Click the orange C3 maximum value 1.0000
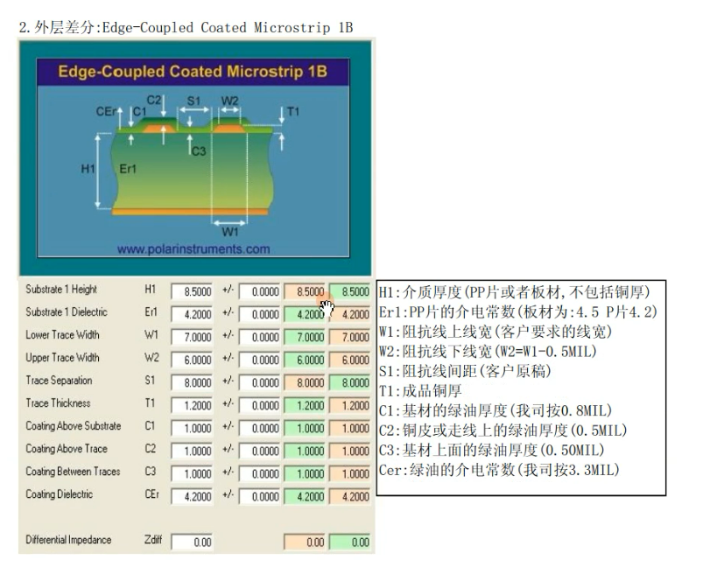Viewport: 703px width, 588px height. click(350, 473)
